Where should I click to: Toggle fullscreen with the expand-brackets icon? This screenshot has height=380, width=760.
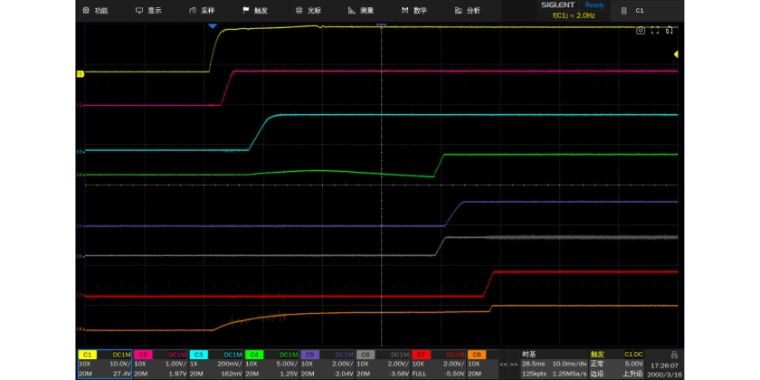655,31
